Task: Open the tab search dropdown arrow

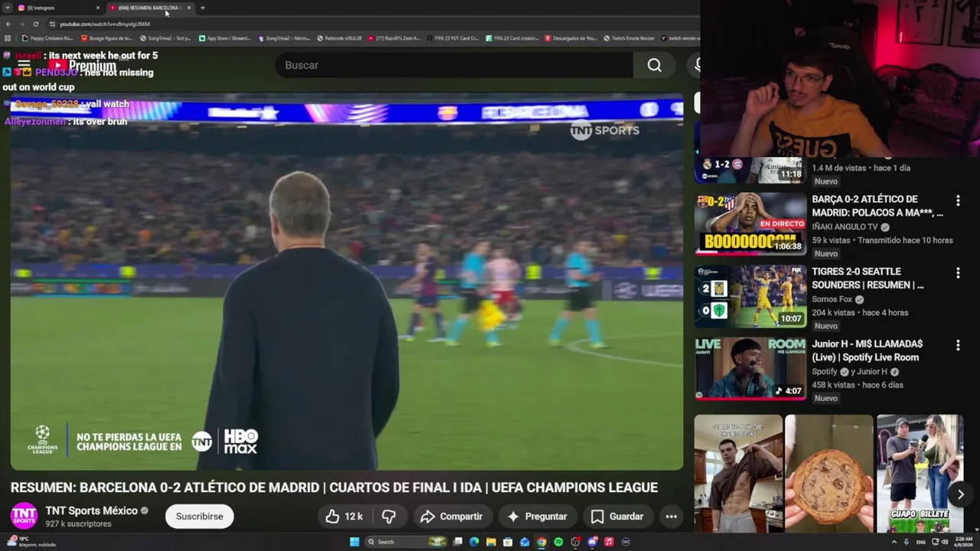Action: 8,8
